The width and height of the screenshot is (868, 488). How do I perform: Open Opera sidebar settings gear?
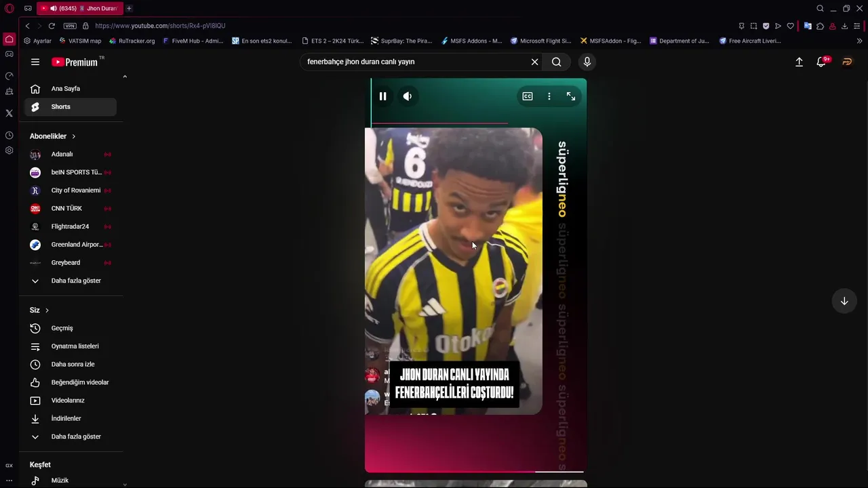click(x=9, y=150)
